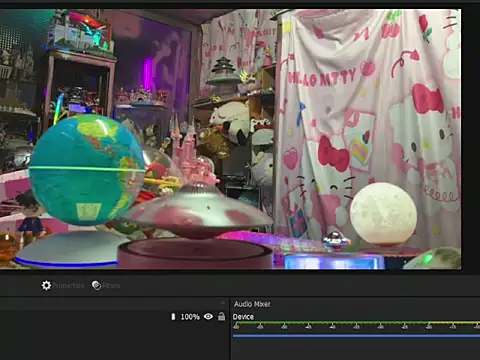The width and height of the screenshot is (480, 360).
Task: Click the battery level icon in the source row
Action: coord(173,317)
